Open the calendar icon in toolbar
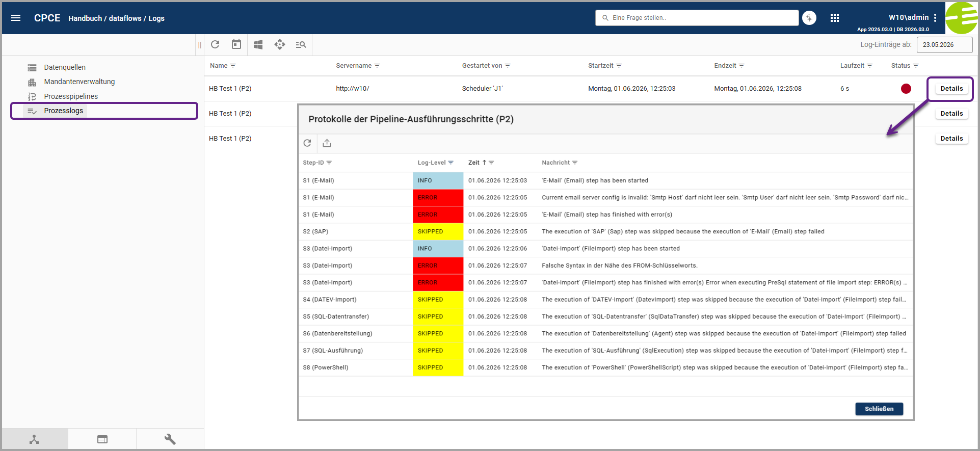The image size is (980, 451). coord(236,44)
